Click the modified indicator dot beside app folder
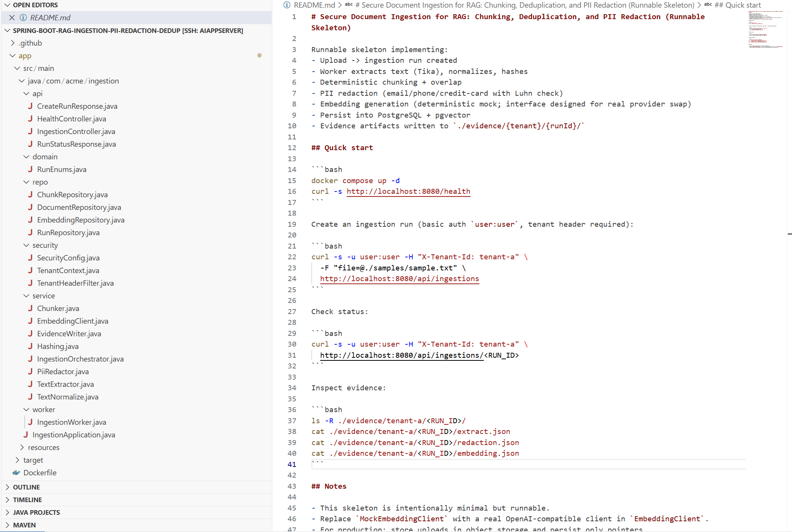This screenshot has height=532, width=792. tap(260, 56)
